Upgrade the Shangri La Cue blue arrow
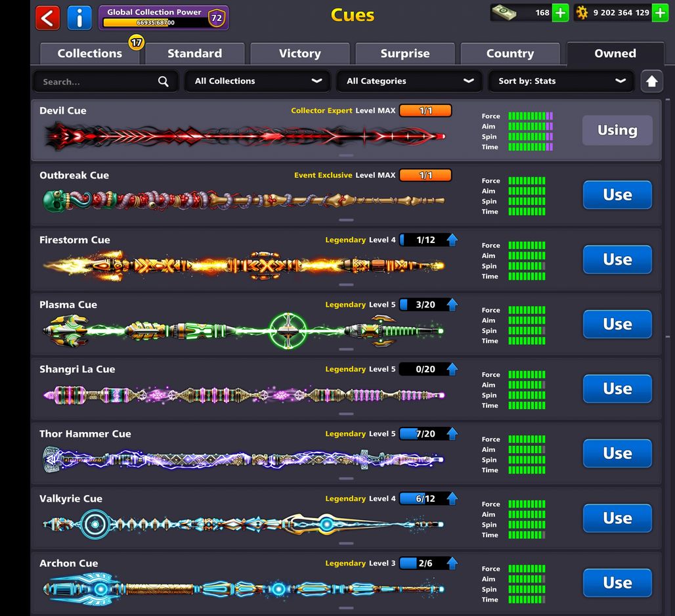Screen dimensions: 675x616 point(452,369)
